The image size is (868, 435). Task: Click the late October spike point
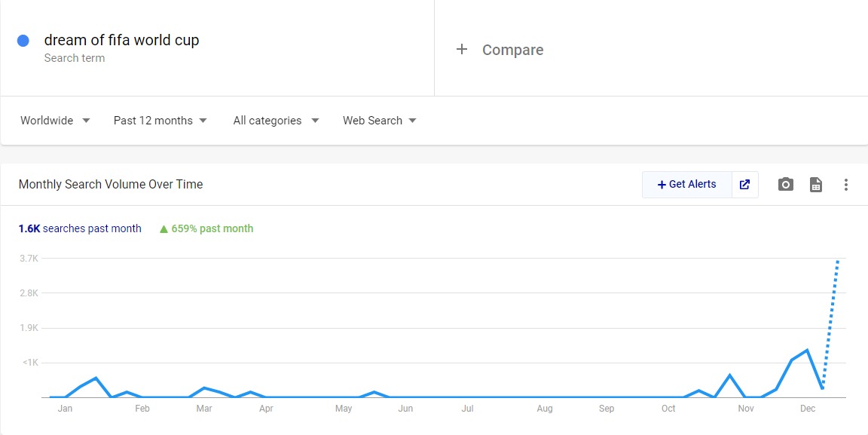tap(730, 375)
